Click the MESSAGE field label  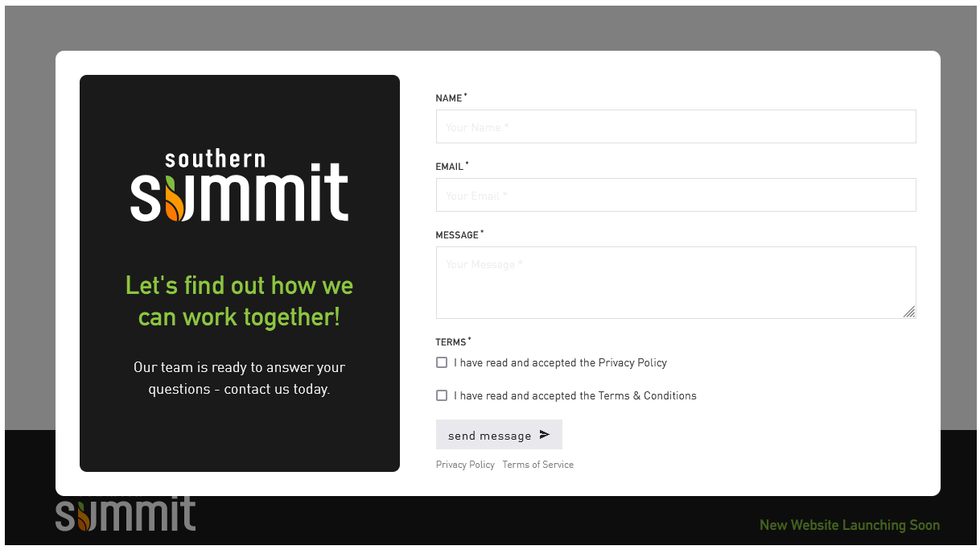(457, 235)
